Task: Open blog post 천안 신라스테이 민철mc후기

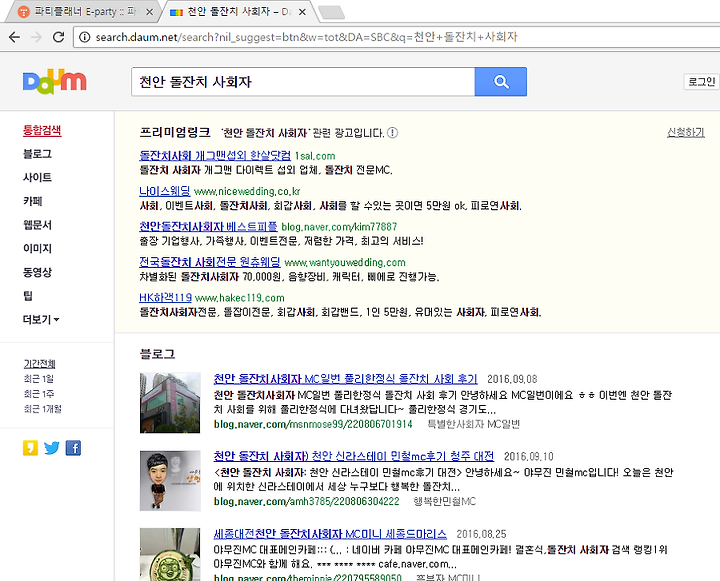Action: 354,456
